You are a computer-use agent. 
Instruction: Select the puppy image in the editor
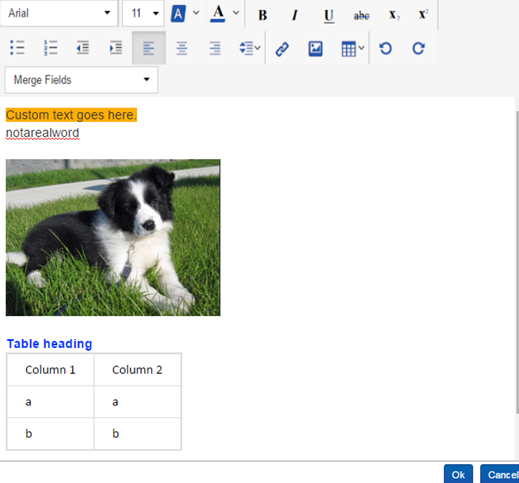(x=113, y=237)
